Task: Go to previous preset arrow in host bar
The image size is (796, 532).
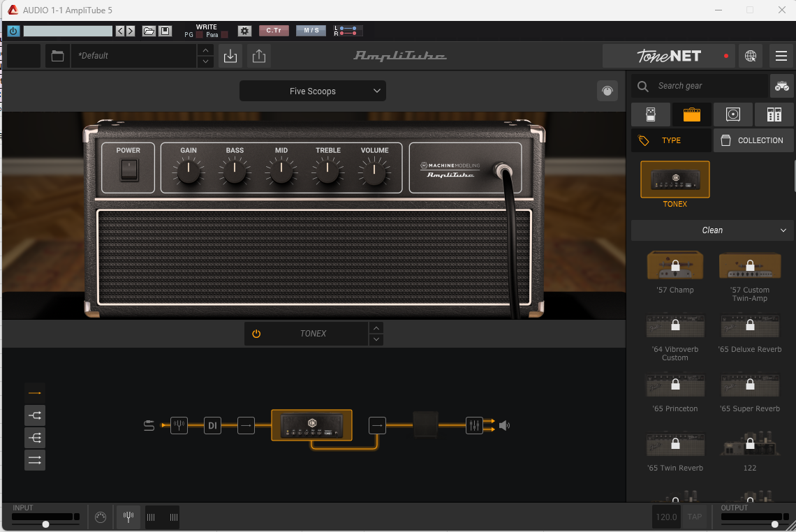Action: [120, 31]
